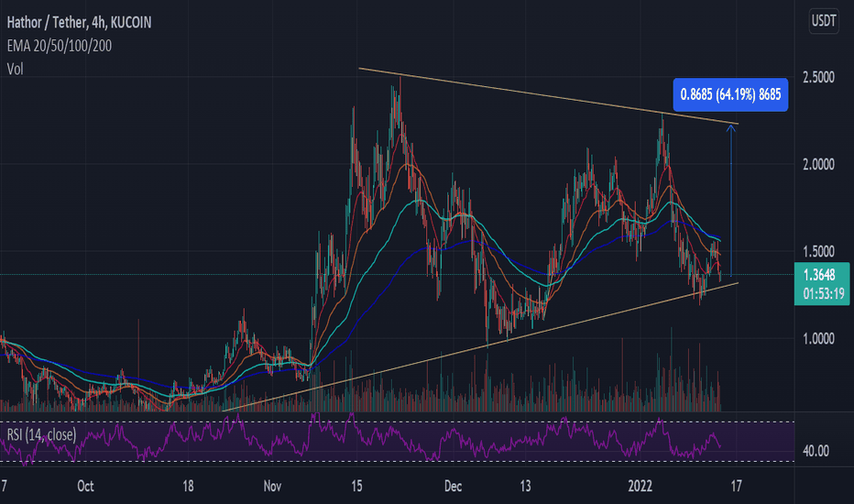Click the Oct date label on time axis
The height and width of the screenshot is (504, 854).
[x=85, y=486]
